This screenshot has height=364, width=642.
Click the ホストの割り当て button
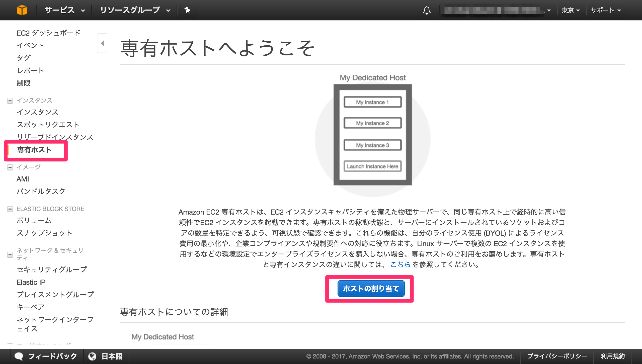pos(371,289)
